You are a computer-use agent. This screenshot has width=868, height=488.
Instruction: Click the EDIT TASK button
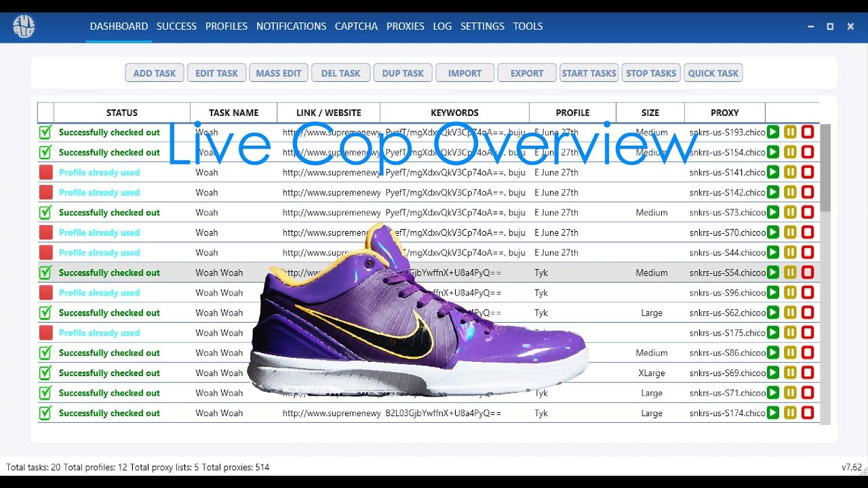point(217,73)
